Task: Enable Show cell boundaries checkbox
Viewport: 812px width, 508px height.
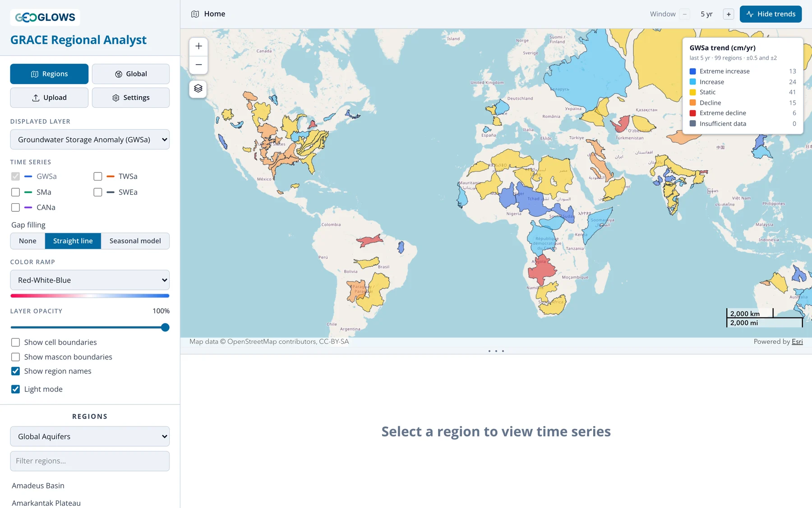Action: click(x=15, y=342)
